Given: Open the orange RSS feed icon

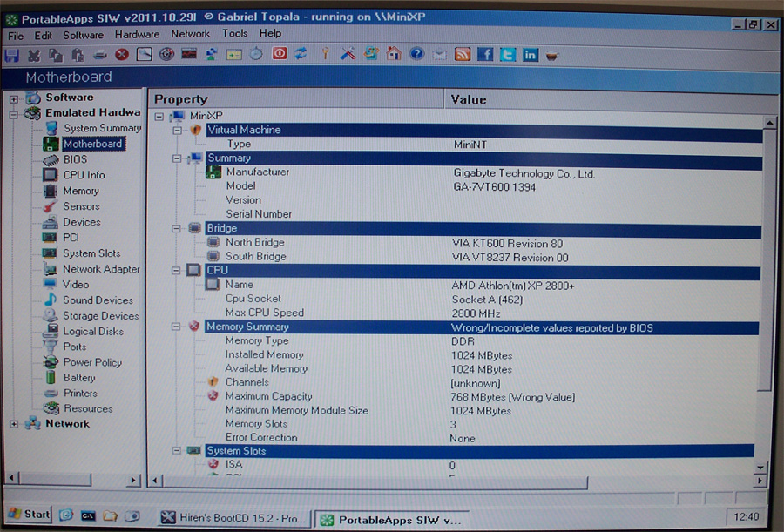Looking at the screenshot, I should click(x=462, y=54).
